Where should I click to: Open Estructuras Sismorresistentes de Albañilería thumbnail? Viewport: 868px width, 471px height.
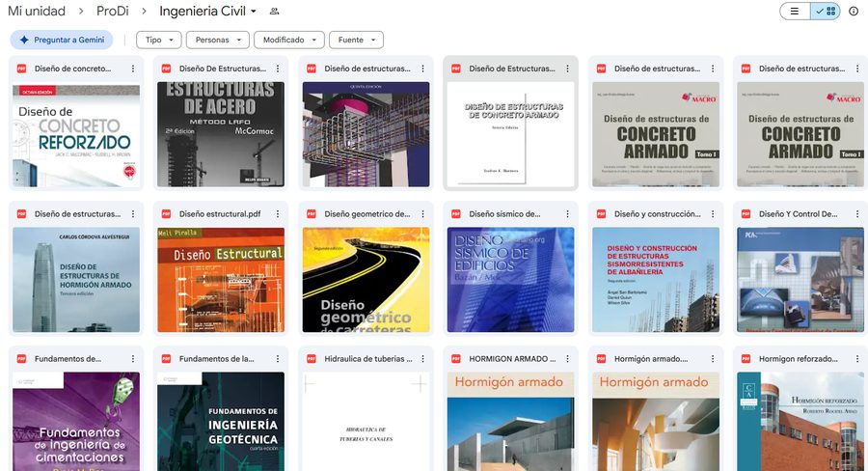(x=656, y=280)
